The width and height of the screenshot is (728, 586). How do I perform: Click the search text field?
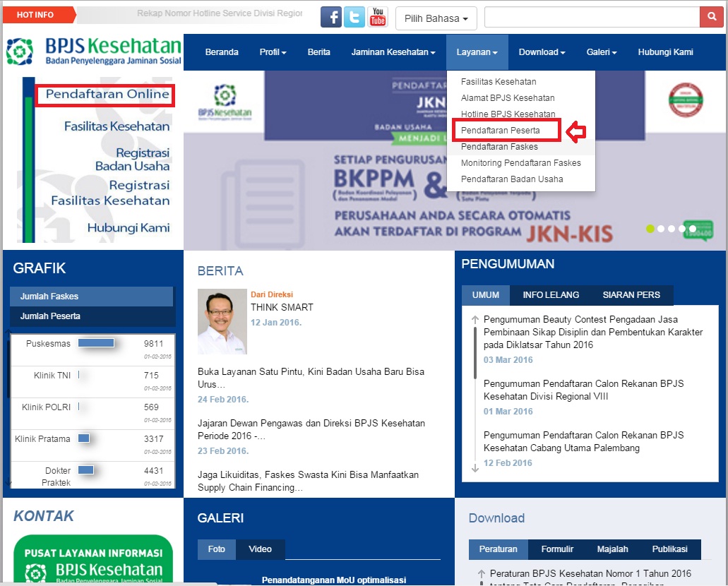point(592,17)
